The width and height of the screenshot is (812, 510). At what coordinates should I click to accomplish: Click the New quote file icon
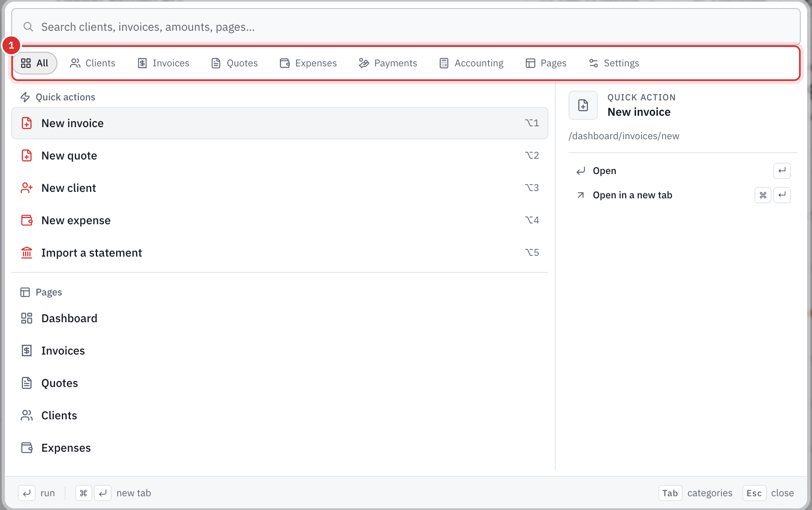click(x=27, y=155)
